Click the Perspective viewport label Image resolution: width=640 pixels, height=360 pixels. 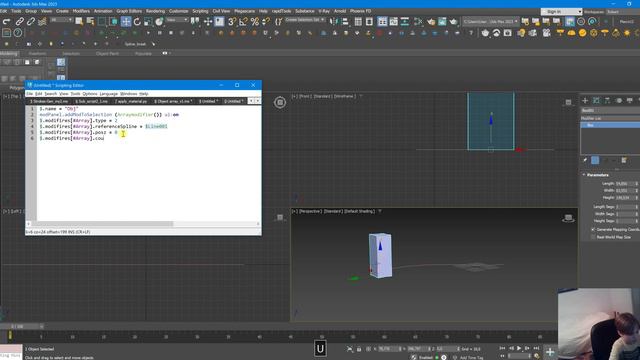coord(310,211)
